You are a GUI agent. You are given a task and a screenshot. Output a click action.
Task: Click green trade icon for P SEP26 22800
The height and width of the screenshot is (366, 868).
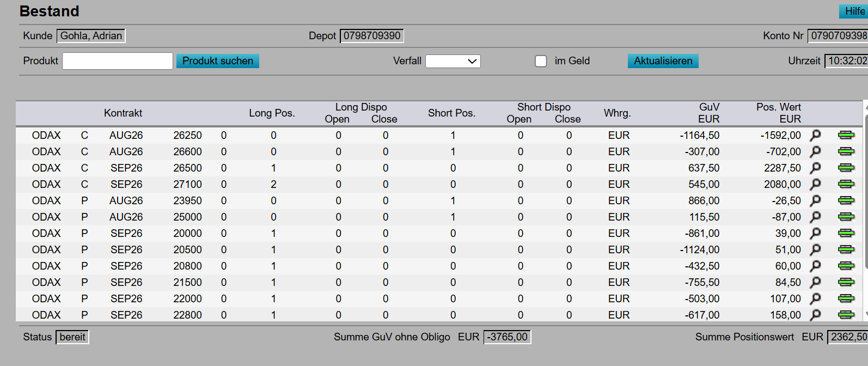coord(846,315)
